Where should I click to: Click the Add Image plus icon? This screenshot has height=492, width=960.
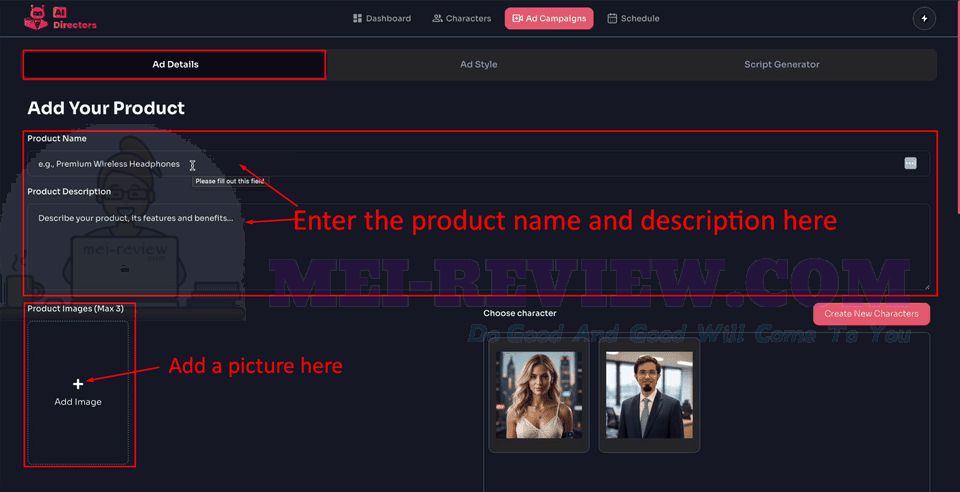(78, 384)
